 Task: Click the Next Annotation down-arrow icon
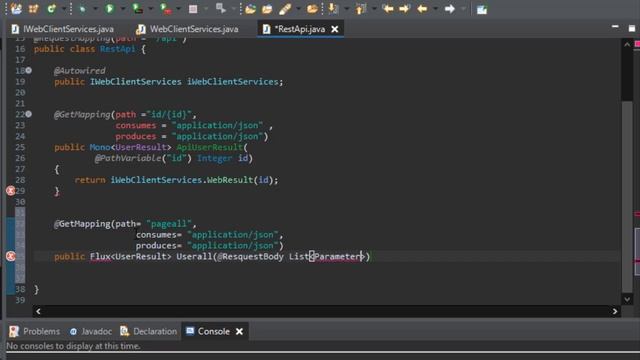(333, 9)
